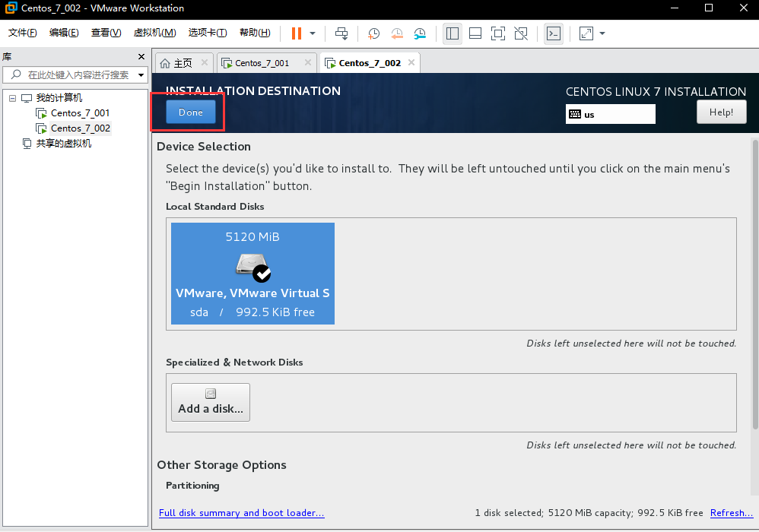The image size is (759, 532).
Task: Open the 虚拟机(M) menu
Action: 154,33
